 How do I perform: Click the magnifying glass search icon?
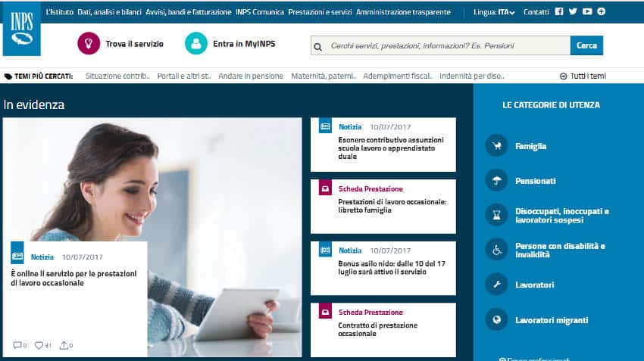point(318,47)
